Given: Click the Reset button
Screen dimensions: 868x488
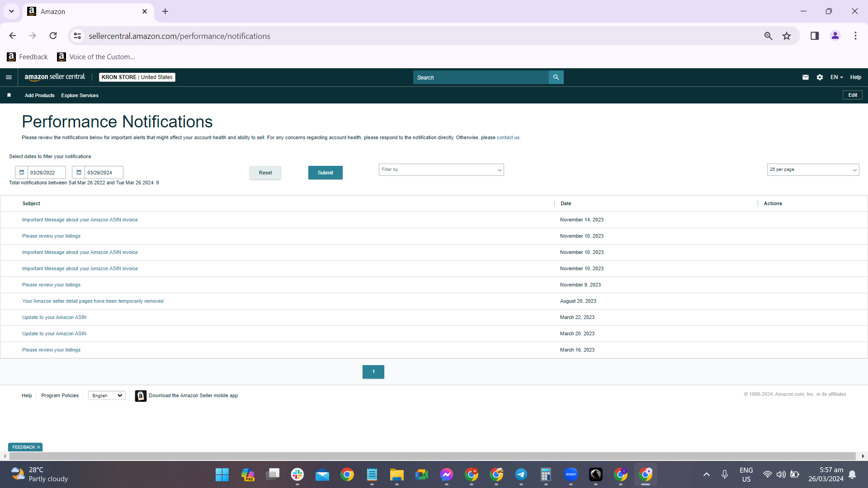Looking at the screenshot, I should [x=265, y=173].
